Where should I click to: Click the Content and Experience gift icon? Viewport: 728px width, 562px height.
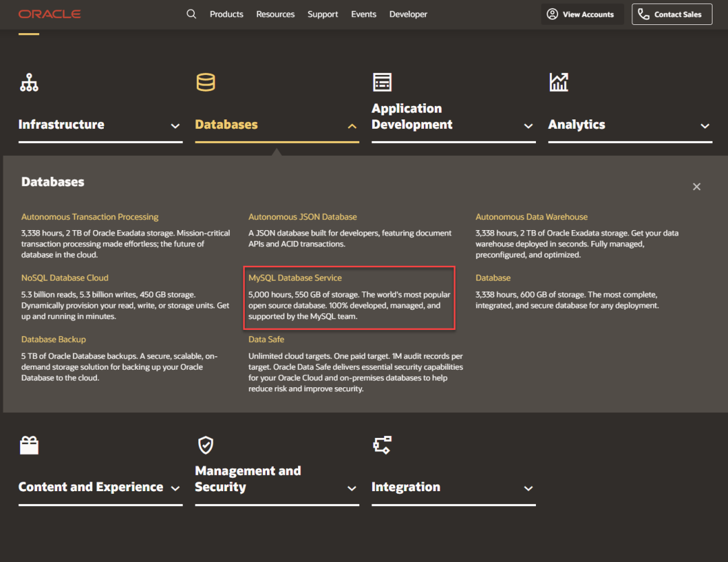click(x=29, y=445)
